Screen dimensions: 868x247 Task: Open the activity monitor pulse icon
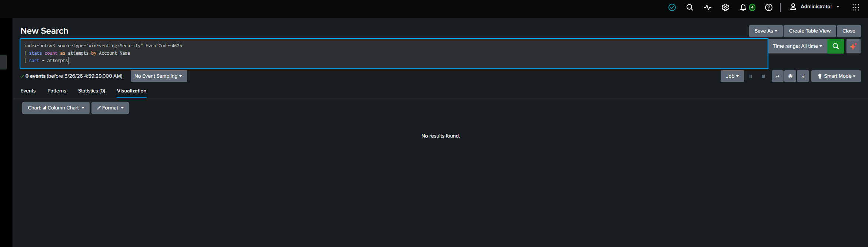pos(707,7)
